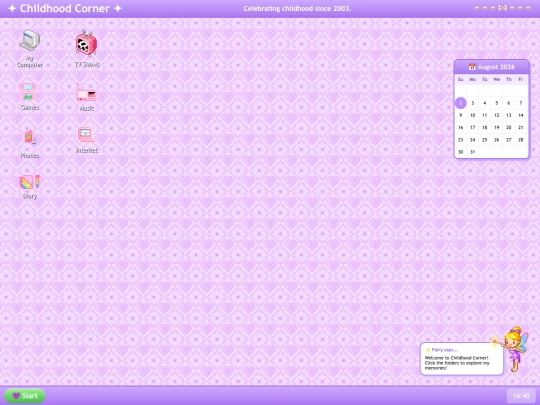This screenshot has height=405, width=540.
Task: Select date 23 in the calendar
Action: pos(460,140)
